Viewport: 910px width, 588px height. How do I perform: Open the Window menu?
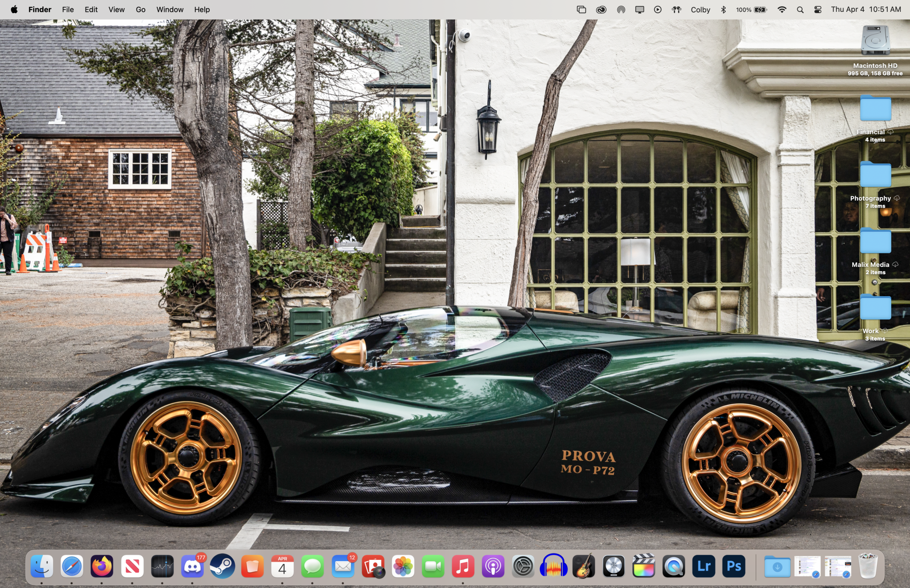tap(170, 10)
